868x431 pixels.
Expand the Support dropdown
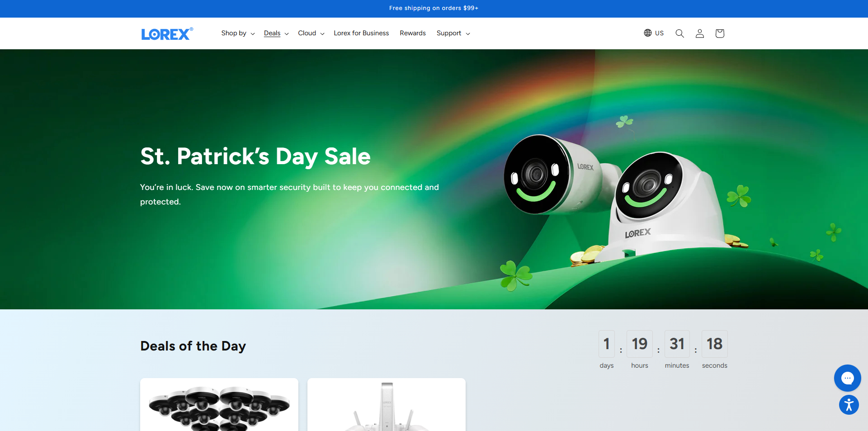[x=453, y=33]
